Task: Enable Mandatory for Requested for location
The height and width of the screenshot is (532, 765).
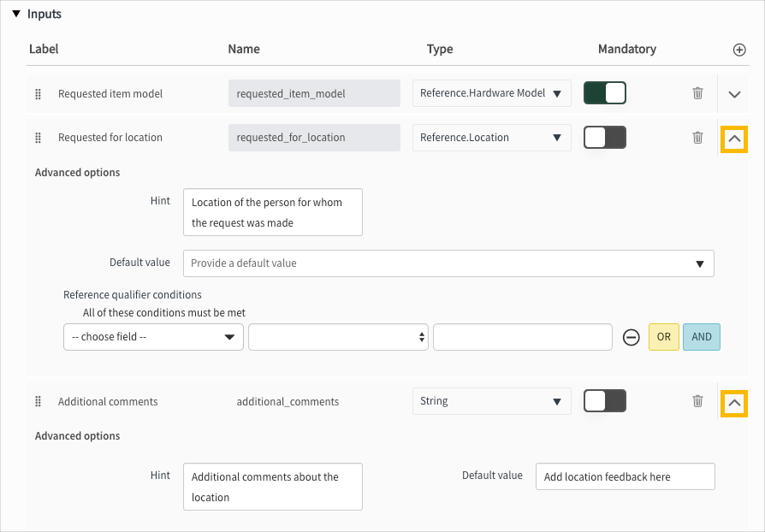Action: (605, 137)
